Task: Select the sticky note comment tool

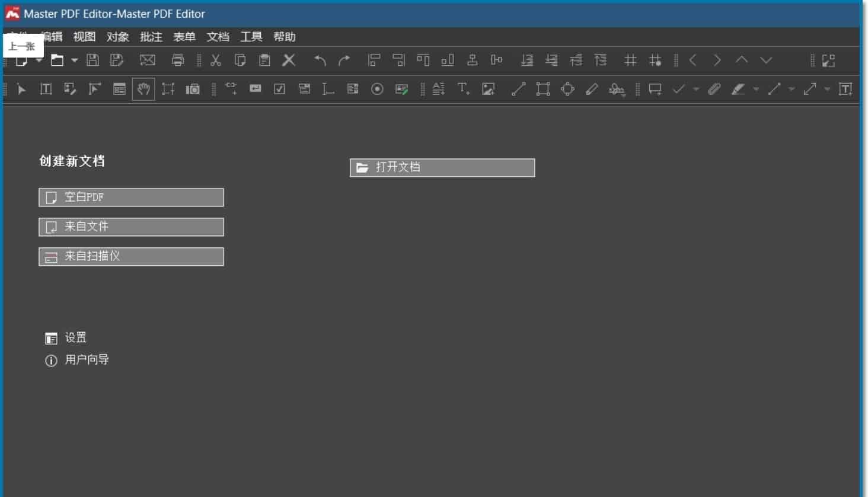Action: coord(655,89)
